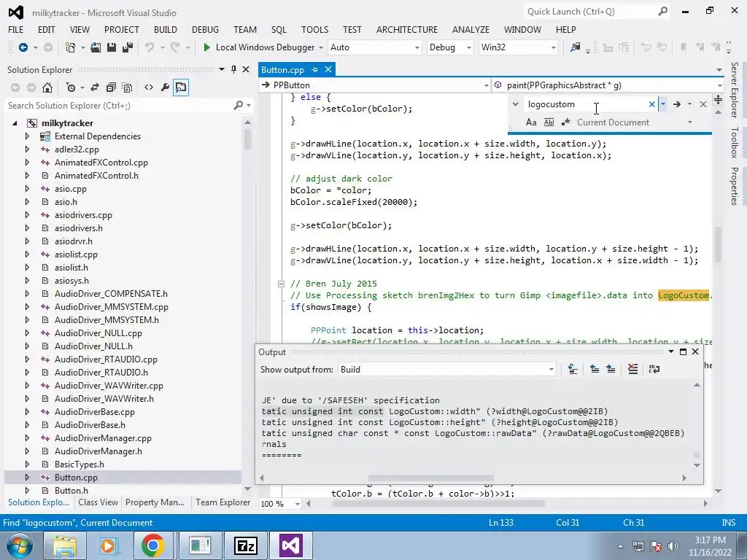Open the Current Document scope dropdown
747x560 pixels.
point(690,122)
